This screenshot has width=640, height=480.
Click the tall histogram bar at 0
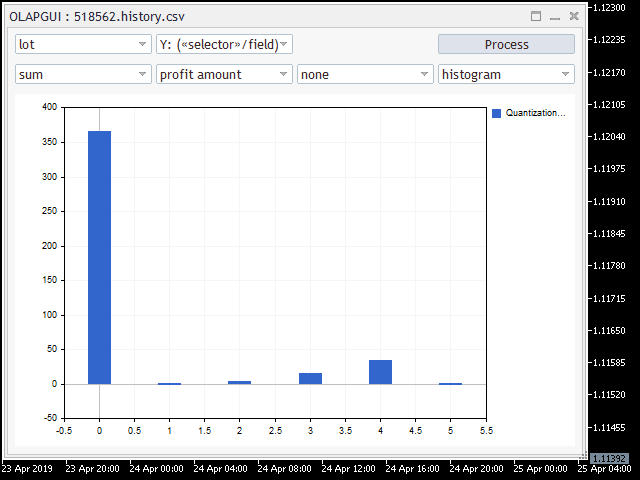[x=99, y=258]
